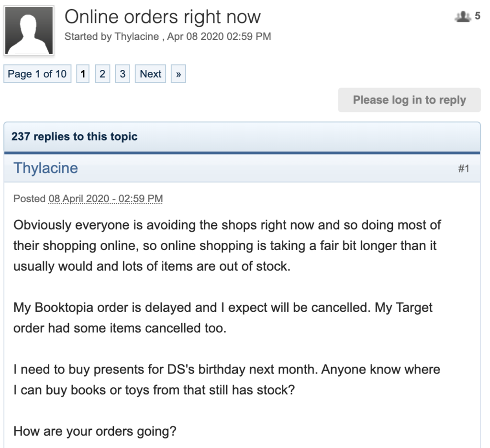Go to page 2 of the topic
Viewport: 490px width, 448px height.
click(102, 74)
